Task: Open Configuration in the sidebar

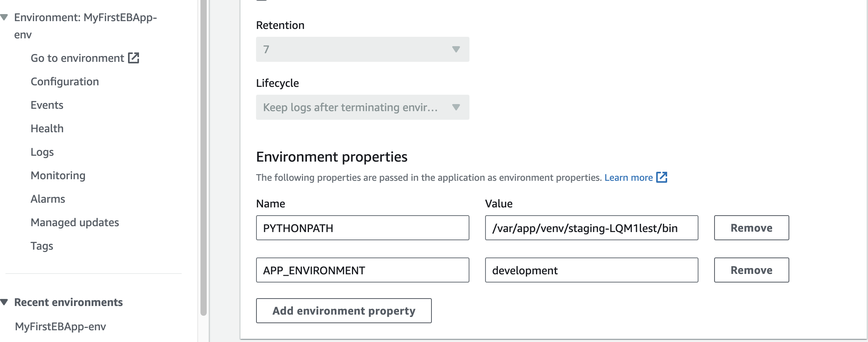Action: tap(65, 81)
